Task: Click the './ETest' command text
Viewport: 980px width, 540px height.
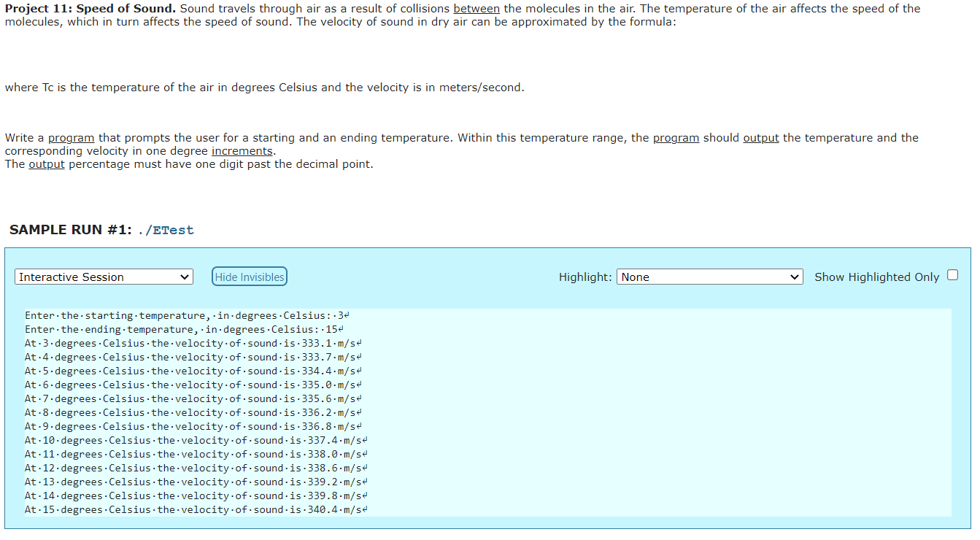Action: click(x=166, y=229)
